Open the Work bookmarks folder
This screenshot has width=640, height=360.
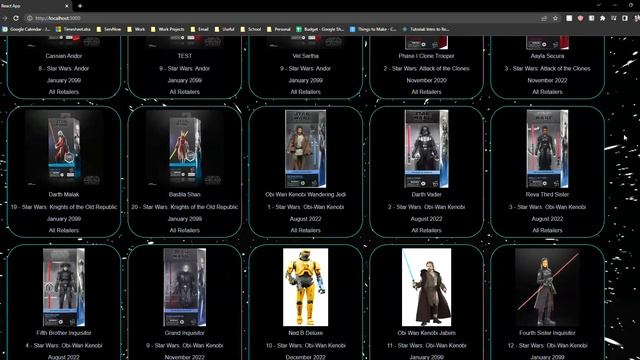click(x=136, y=29)
